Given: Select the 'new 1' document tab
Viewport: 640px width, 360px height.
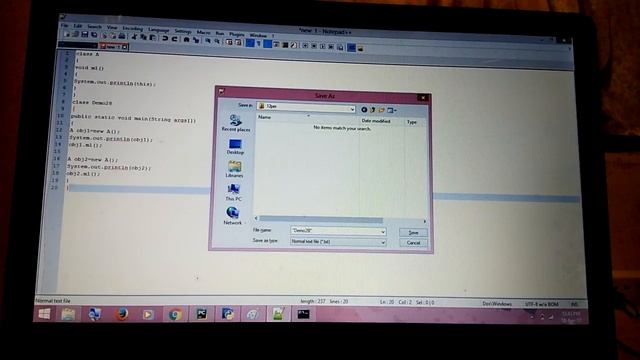Looking at the screenshot, I should tap(113, 47).
